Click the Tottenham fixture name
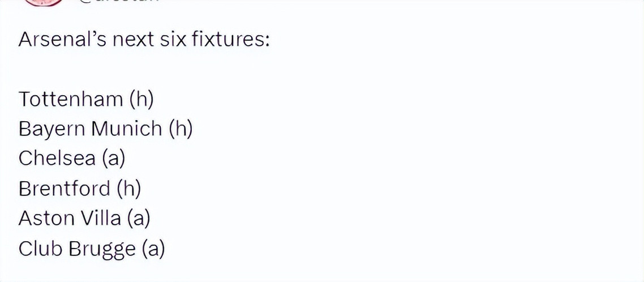 tap(71, 99)
